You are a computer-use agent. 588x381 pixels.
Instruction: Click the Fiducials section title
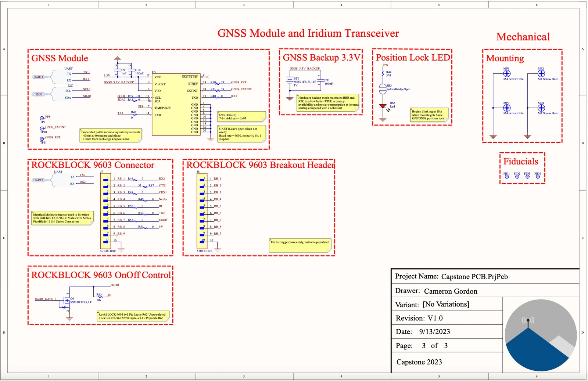click(x=521, y=162)
